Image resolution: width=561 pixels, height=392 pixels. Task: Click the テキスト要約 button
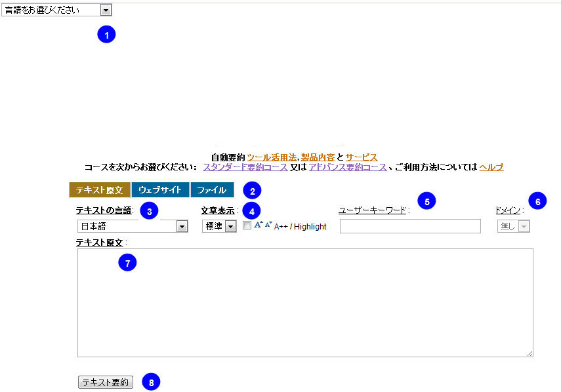coord(106,382)
